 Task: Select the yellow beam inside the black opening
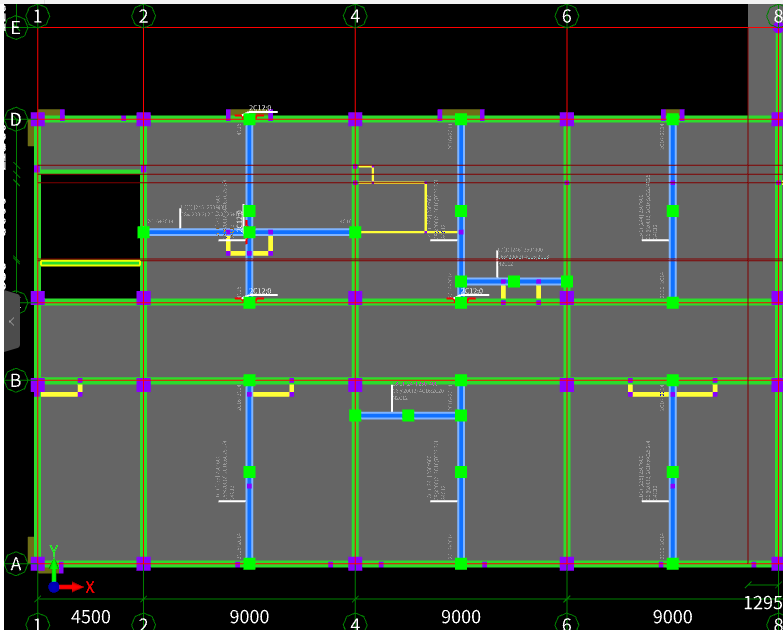point(90,263)
